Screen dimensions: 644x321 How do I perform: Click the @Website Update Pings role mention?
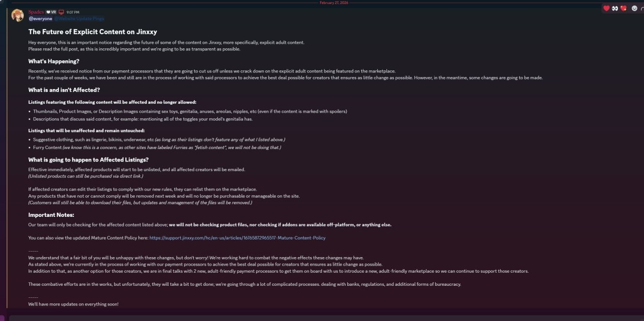79,19
